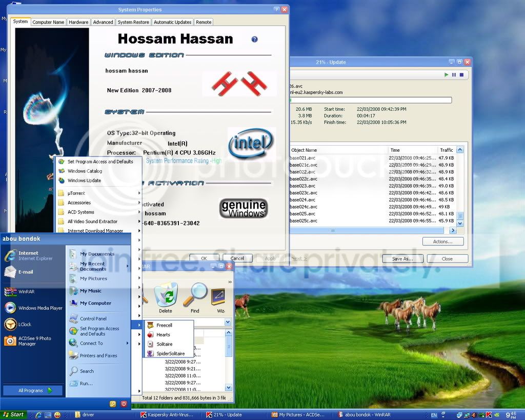Viewport: 525px width, 420px height.
Task: Click the blue help question mark icon
Action: (254, 39)
